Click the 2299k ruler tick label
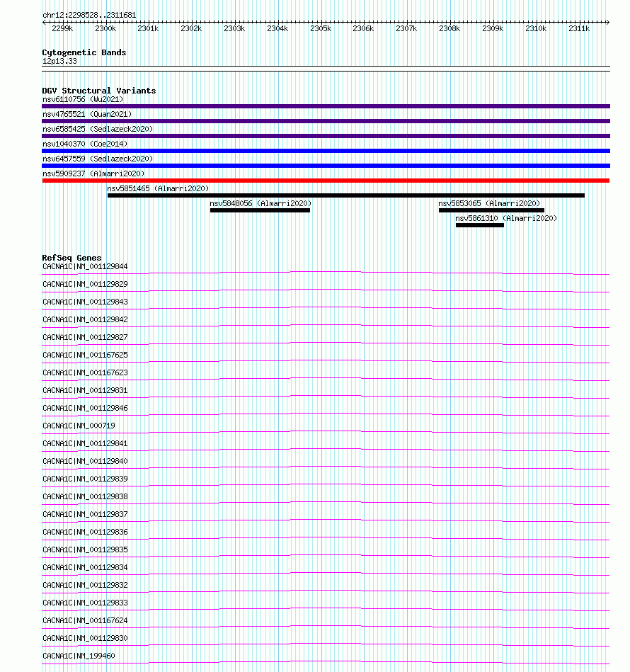Image resolution: width=630 pixels, height=672 pixels. (62, 29)
